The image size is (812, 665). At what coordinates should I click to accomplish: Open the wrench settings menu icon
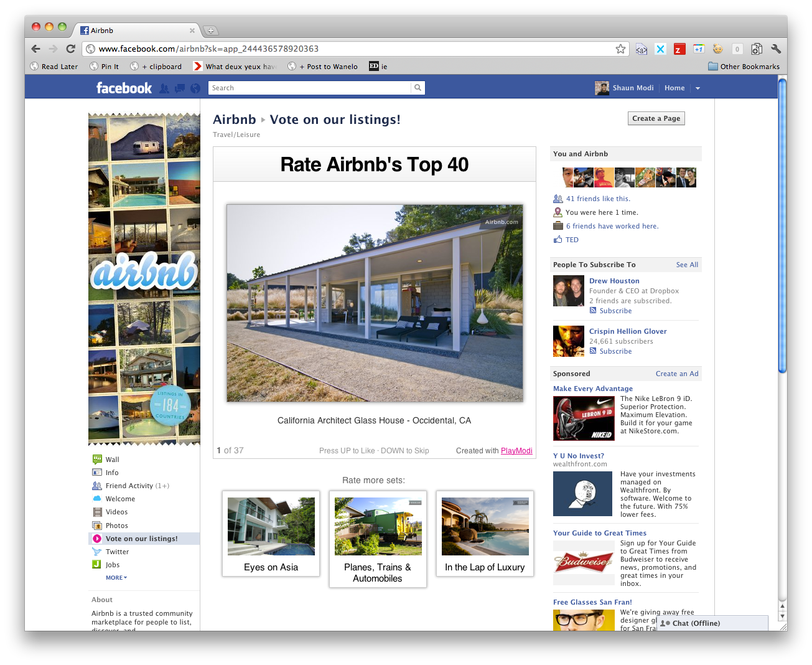[776, 49]
